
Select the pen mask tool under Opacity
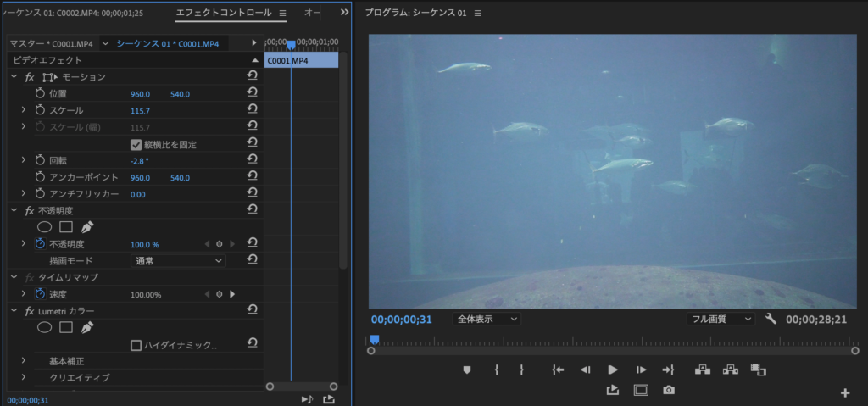pyautogui.click(x=87, y=227)
